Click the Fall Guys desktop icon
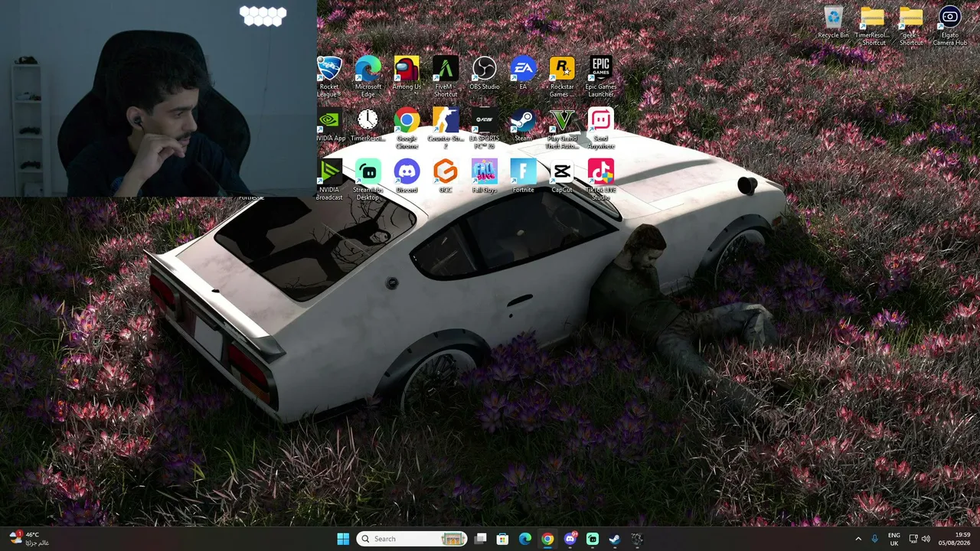The height and width of the screenshot is (551, 980). [484, 176]
